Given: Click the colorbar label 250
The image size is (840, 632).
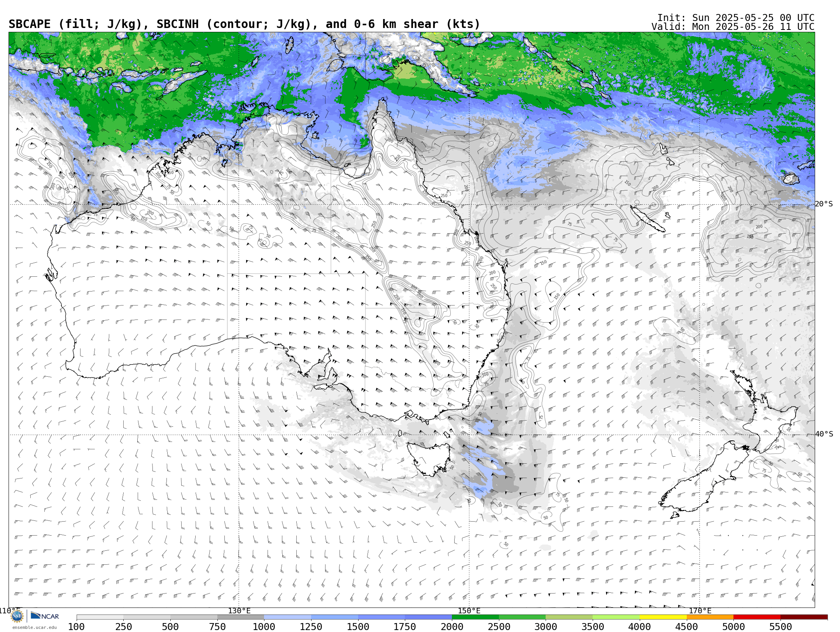Looking at the screenshot, I should tap(124, 627).
